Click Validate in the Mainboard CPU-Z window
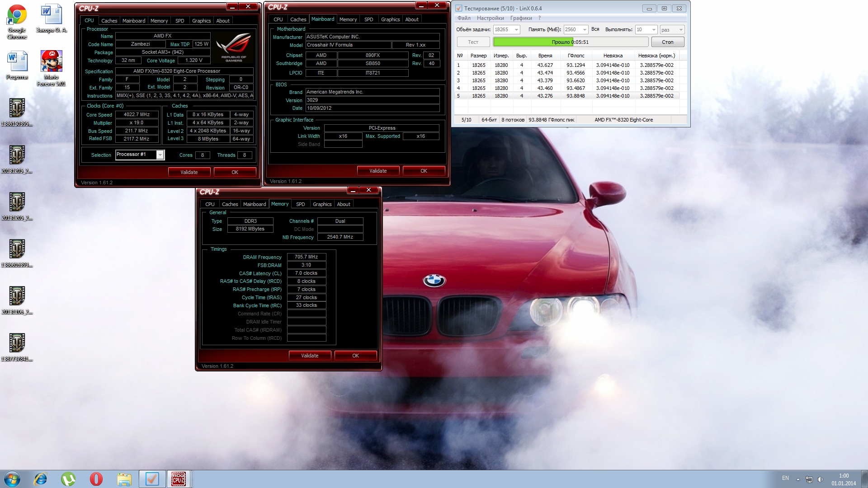 click(378, 171)
